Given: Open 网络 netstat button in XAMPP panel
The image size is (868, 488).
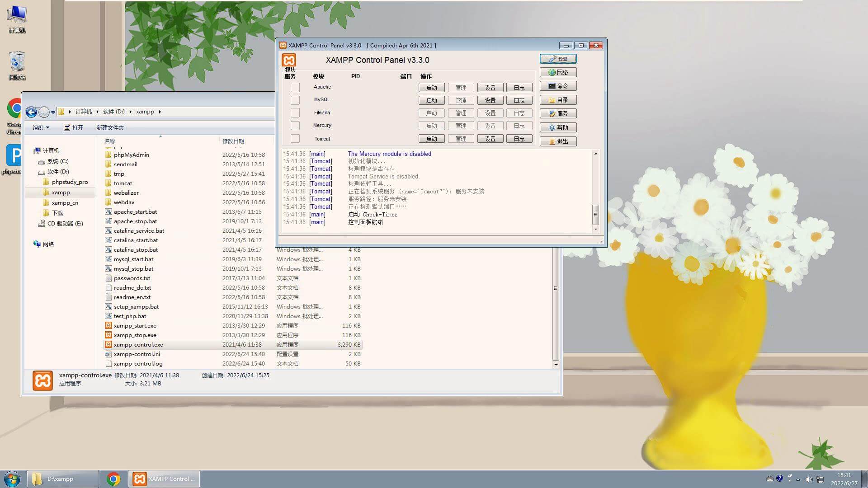Looking at the screenshot, I should 558,72.
